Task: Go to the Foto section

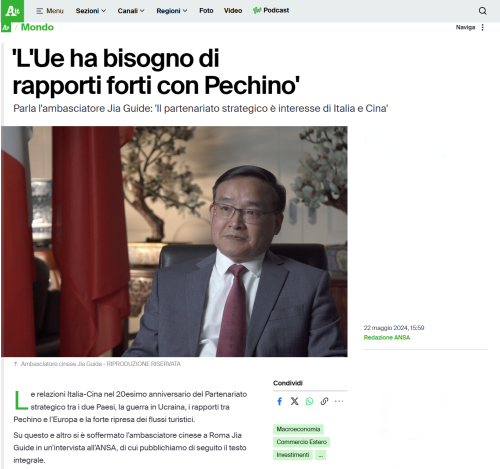Action: 206,11
